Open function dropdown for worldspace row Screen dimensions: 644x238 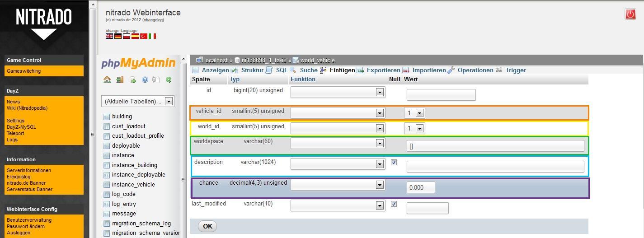coord(338,143)
